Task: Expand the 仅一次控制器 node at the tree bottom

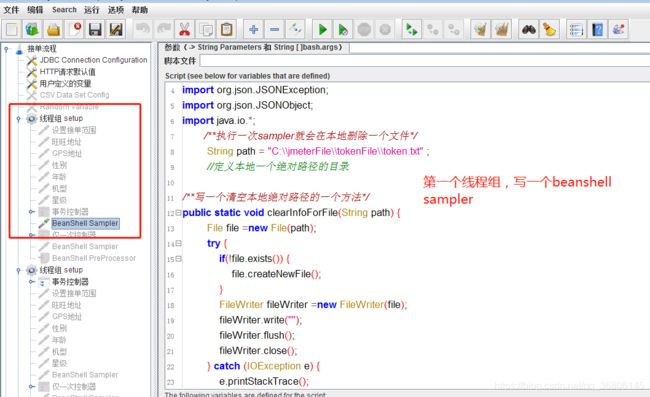Action: click(x=31, y=387)
